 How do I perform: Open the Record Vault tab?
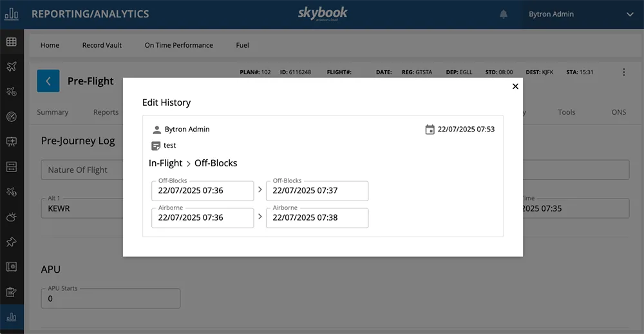tap(102, 45)
